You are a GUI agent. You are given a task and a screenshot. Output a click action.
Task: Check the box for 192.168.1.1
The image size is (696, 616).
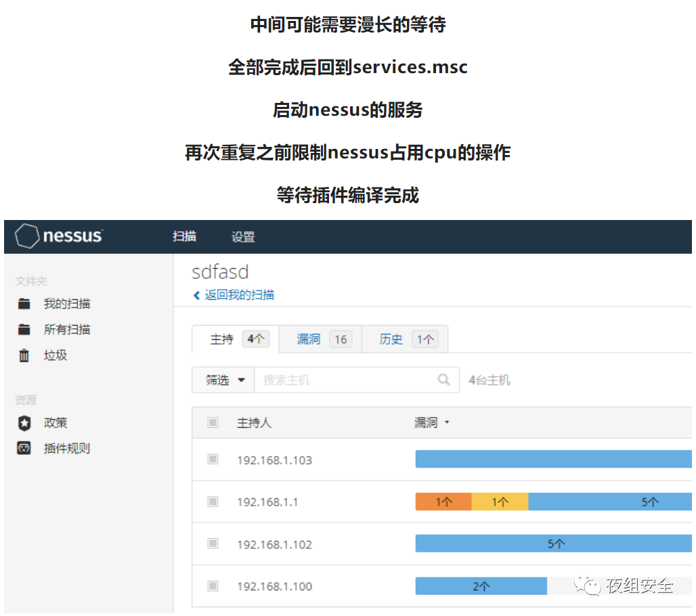point(213,502)
